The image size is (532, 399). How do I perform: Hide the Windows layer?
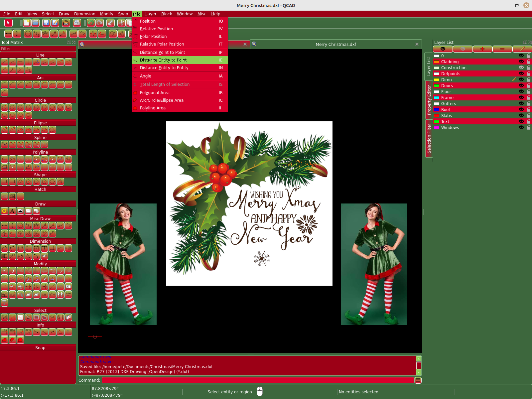coord(521,127)
